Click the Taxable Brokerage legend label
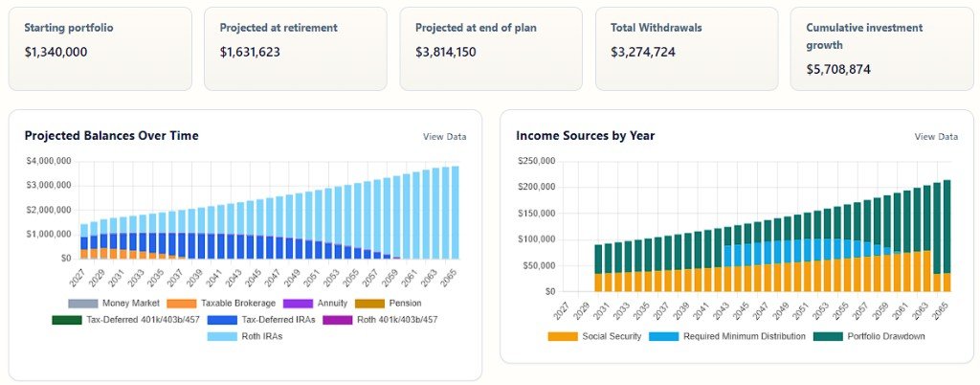The width and height of the screenshot is (980, 385). coord(238,304)
